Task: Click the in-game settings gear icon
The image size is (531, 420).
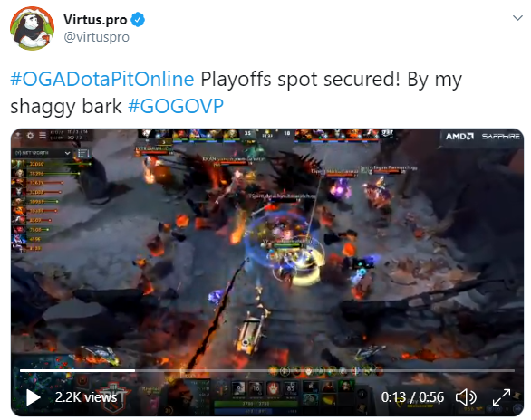Action: 30,136
